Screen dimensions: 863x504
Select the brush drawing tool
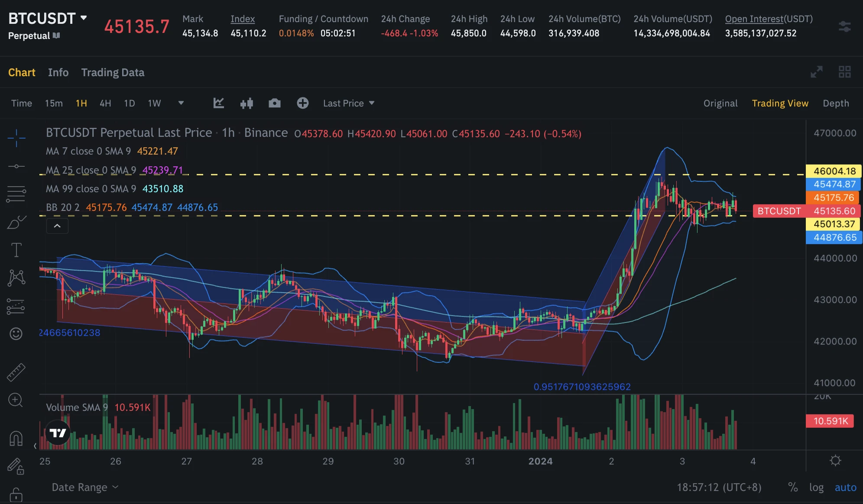pos(16,222)
